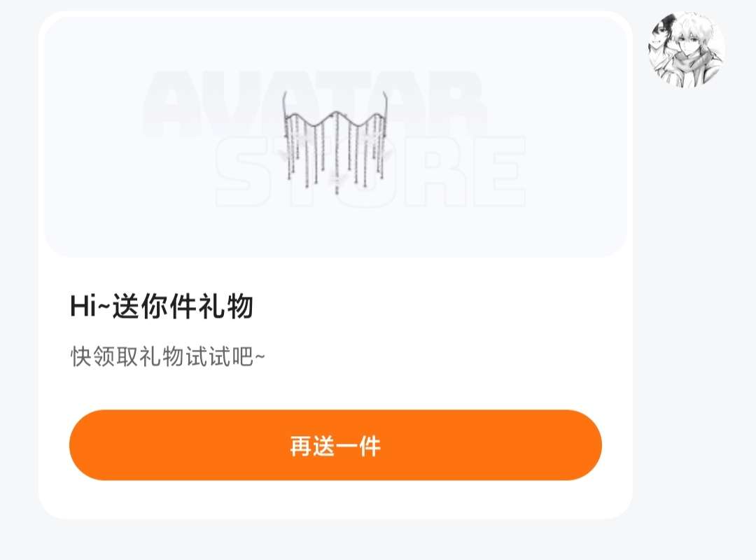Open the sender's profile avatar
756x560 pixels.
pyautogui.click(x=686, y=50)
